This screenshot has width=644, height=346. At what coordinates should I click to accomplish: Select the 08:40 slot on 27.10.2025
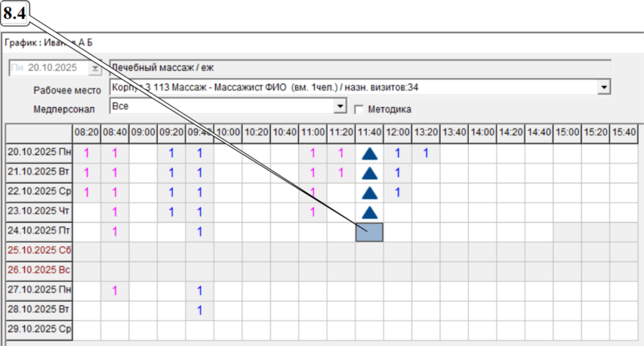(115, 290)
